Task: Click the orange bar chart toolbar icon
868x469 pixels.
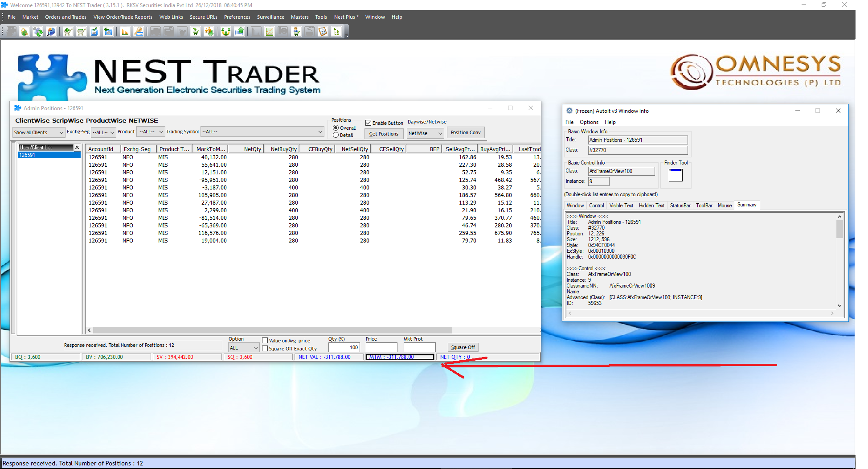Action: 125,32
